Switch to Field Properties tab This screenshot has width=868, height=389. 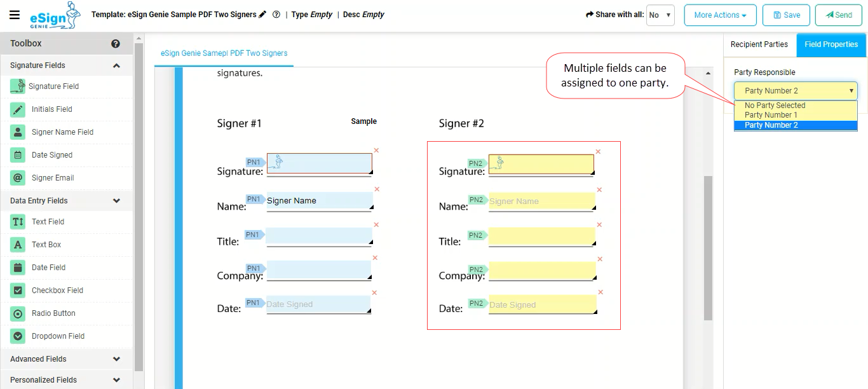pyautogui.click(x=831, y=44)
